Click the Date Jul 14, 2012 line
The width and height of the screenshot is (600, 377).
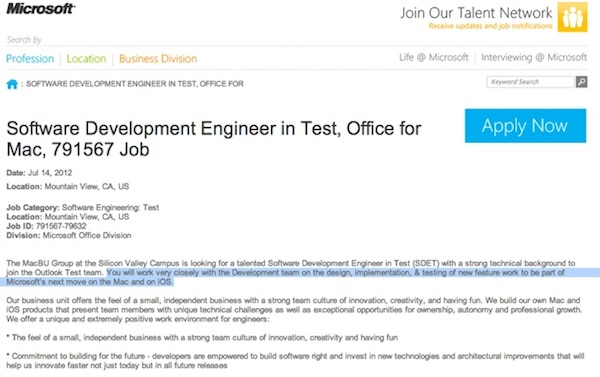39,173
